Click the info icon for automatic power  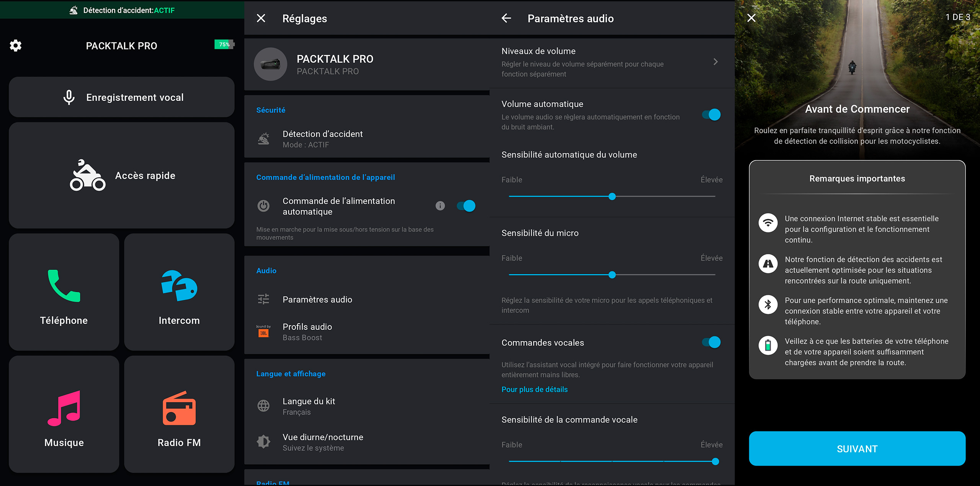click(440, 206)
